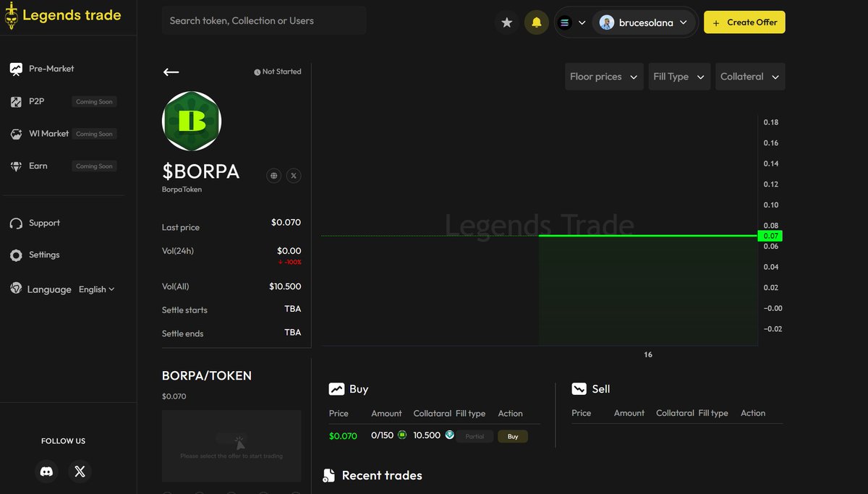This screenshot has width=868, height=494.
Task: Click the Buy section chart icon
Action: (336, 389)
